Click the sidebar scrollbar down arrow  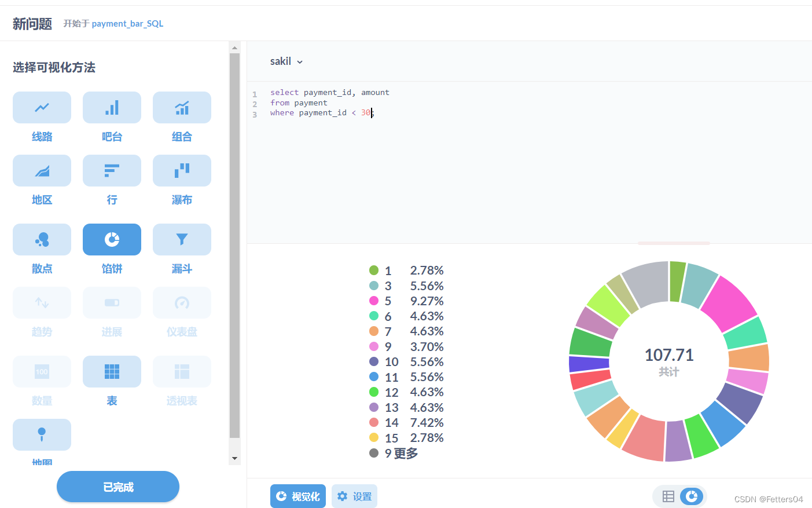(x=234, y=458)
